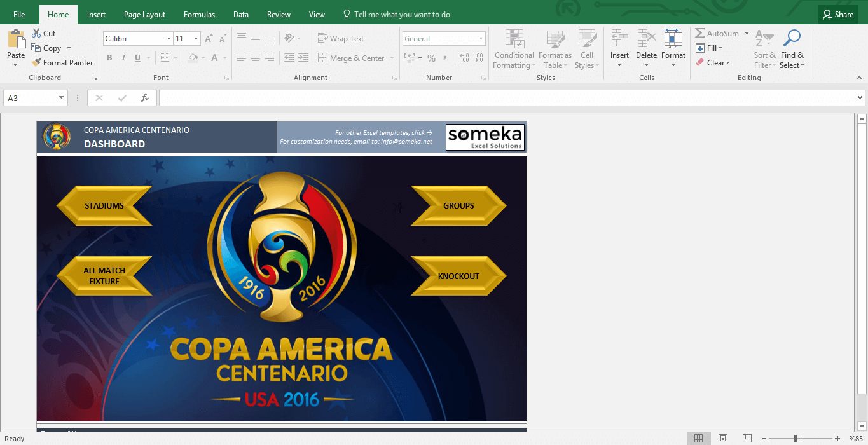
Task: Toggle Bold formatting
Action: click(x=109, y=58)
